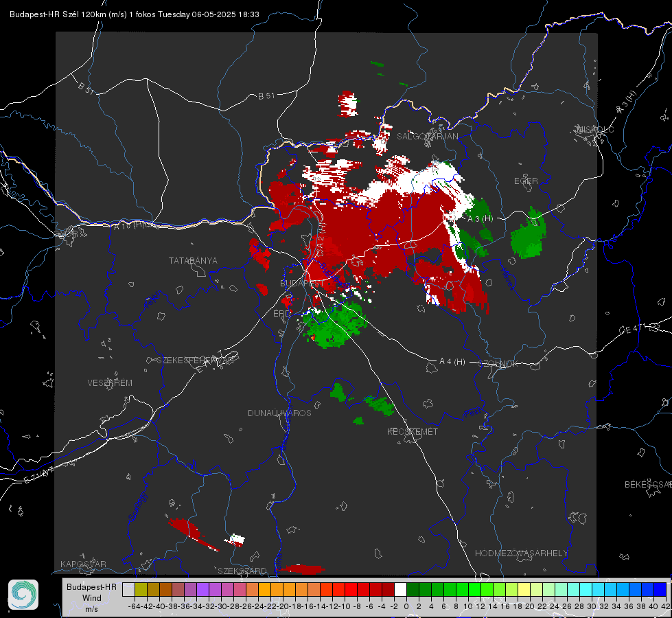Select the yellow legend swatch between 18 and 20
672x618 pixels.
(x=524, y=590)
